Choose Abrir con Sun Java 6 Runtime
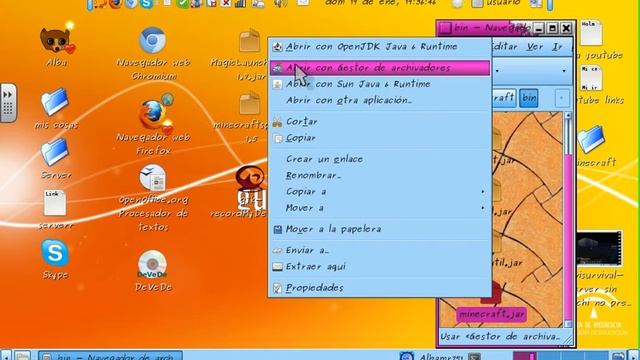This screenshot has height=360, width=640. pos(380,84)
